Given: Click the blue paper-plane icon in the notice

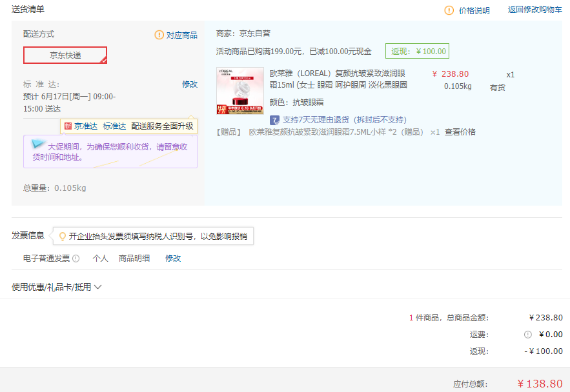Looking at the screenshot, I should point(38,144).
